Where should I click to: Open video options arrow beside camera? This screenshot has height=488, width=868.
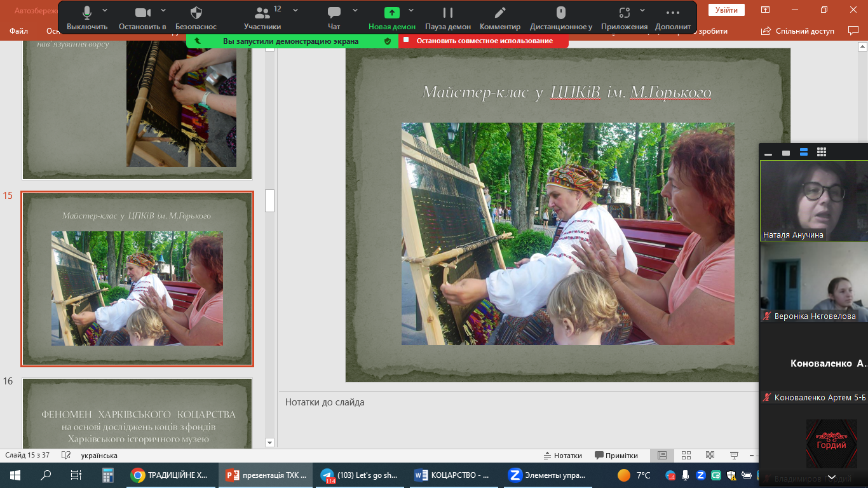[x=163, y=10]
